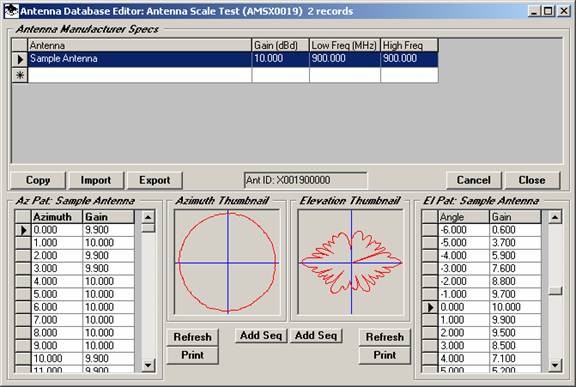Refresh the Azimuth thumbnail
This screenshot has width=576, height=387.
[x=192, y=337]
